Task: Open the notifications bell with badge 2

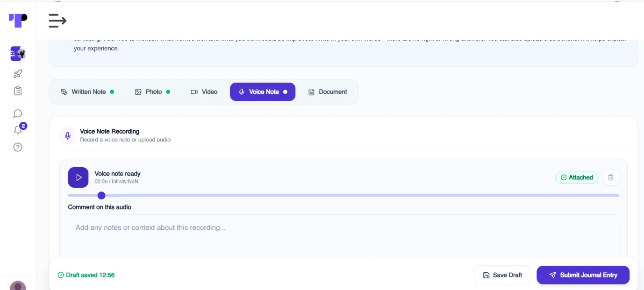Action: 19,129
